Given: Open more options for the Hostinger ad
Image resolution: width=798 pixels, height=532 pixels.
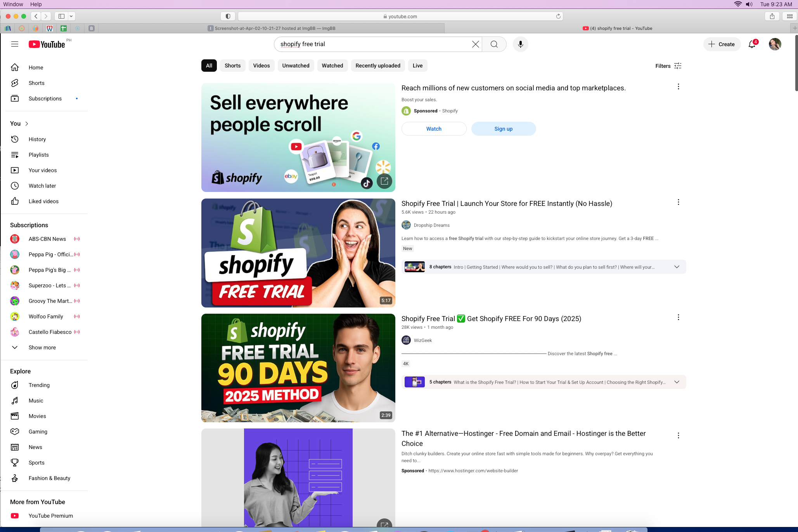Looking at the screenshot, I should pos(679,436).
